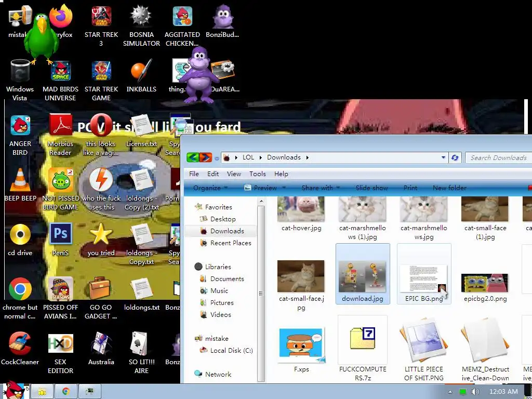Click the Search Downloads field
This screenshot has height=399, width=532.
[498, 158]
